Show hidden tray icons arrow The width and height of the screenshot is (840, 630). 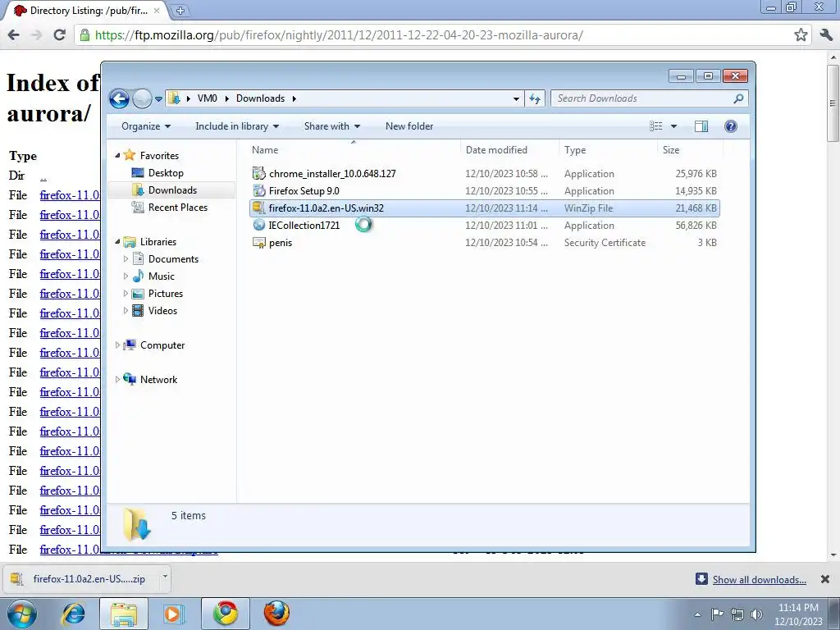coord(697,614)
